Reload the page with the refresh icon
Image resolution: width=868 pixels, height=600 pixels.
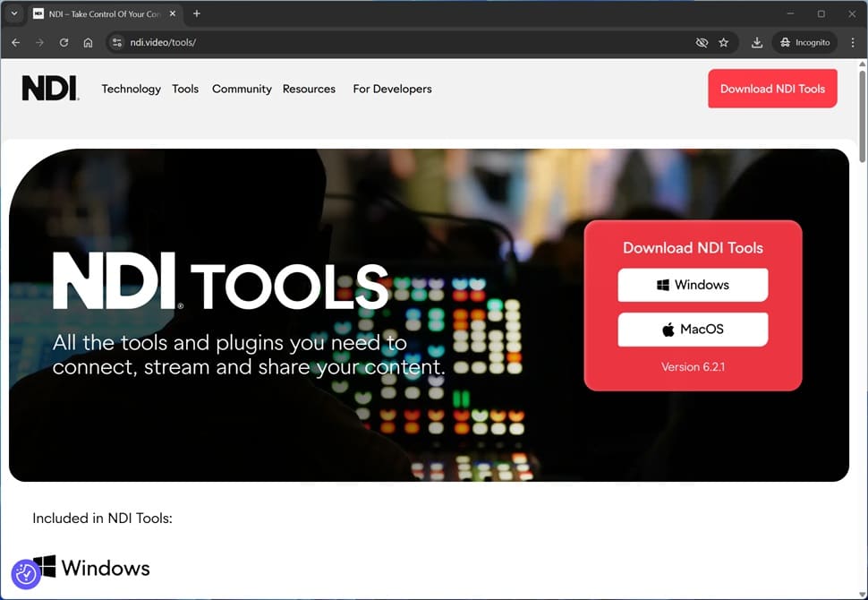pyautogui.click(x=64, y=42)
